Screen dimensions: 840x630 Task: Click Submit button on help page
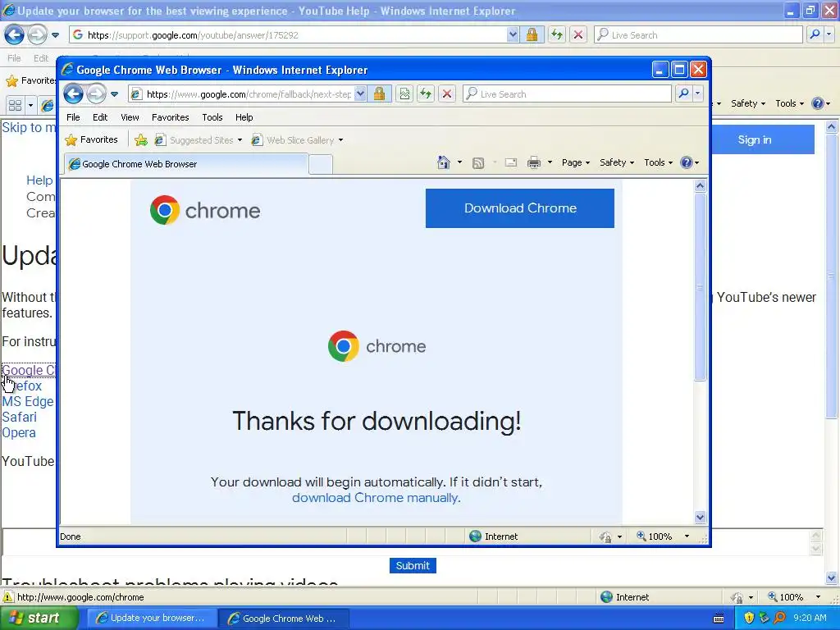pos(413,566)
